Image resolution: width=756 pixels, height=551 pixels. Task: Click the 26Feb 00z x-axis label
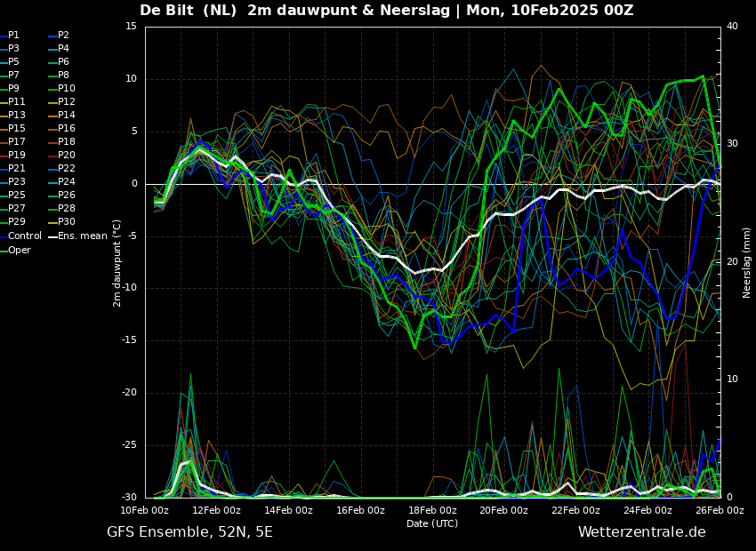[720, 510]
